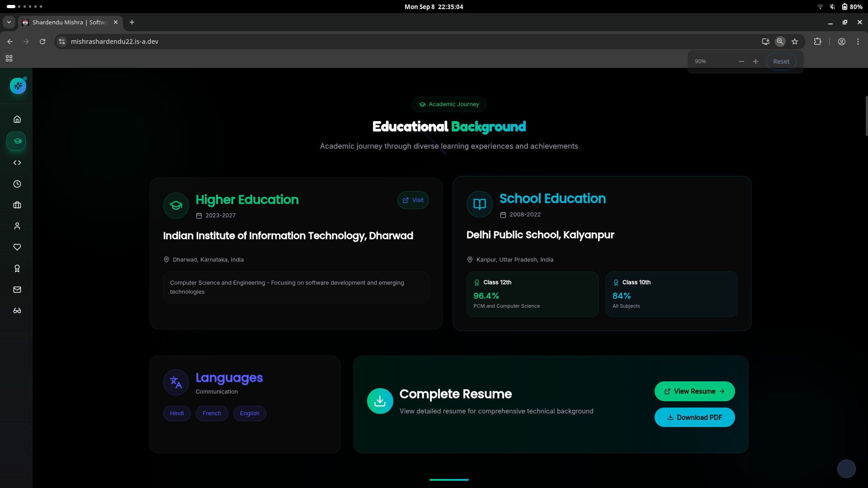Open the clock timeline sidebar icon
Viewport: 868px width, 488px height.
tap(17, 184)
